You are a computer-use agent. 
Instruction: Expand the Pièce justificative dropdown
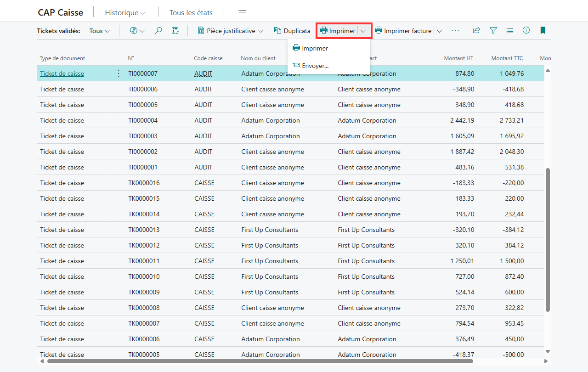(231, 31)
